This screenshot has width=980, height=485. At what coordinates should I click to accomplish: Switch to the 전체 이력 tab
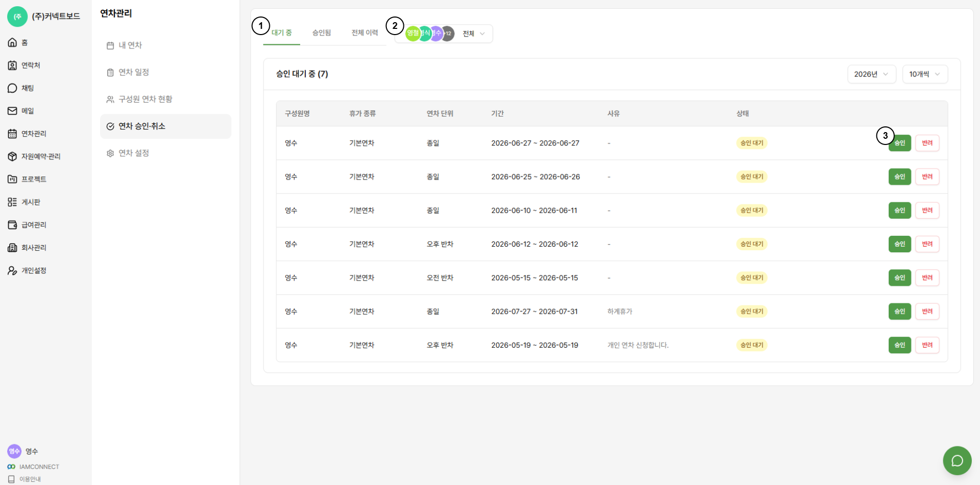pos(365,33)
